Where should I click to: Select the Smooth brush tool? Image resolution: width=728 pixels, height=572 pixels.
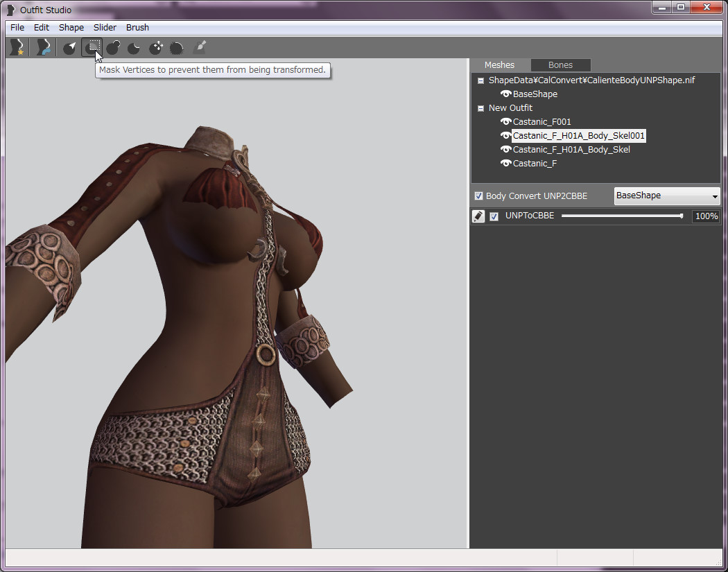[177, 47]
